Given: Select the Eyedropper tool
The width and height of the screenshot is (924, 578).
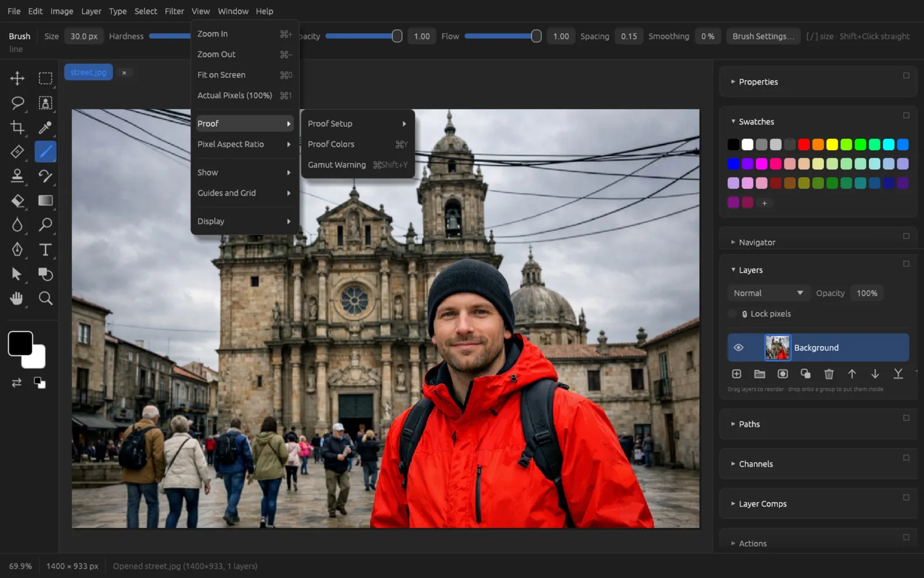Looking at the screenshot, I should (x=46, y=127).
